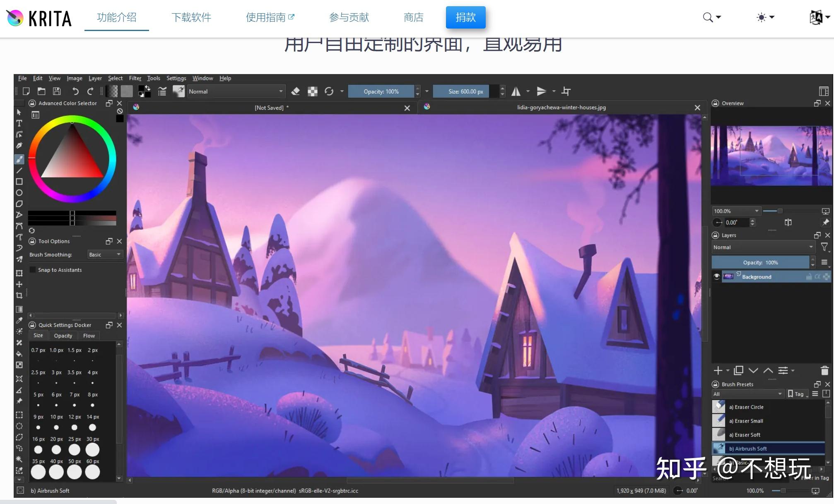Select the Elliptical Selection tool
The height and width of the screenshot is (504, 834).
[19, 426]
